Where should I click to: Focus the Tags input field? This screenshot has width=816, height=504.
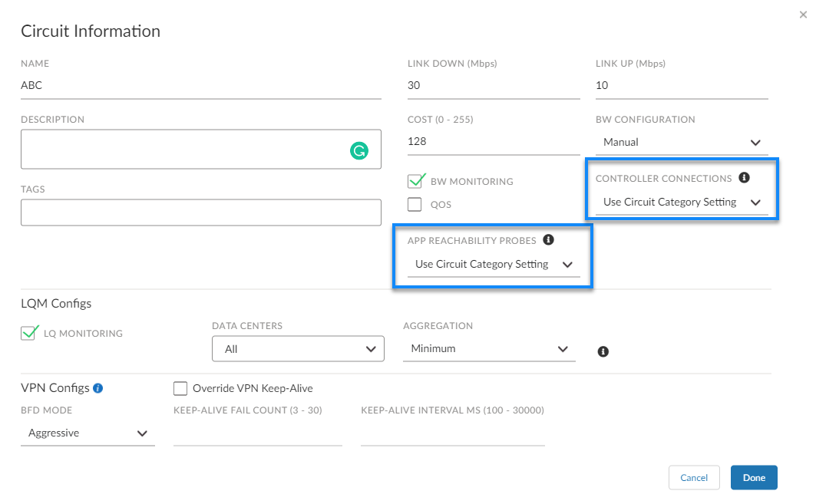[200, 212]
